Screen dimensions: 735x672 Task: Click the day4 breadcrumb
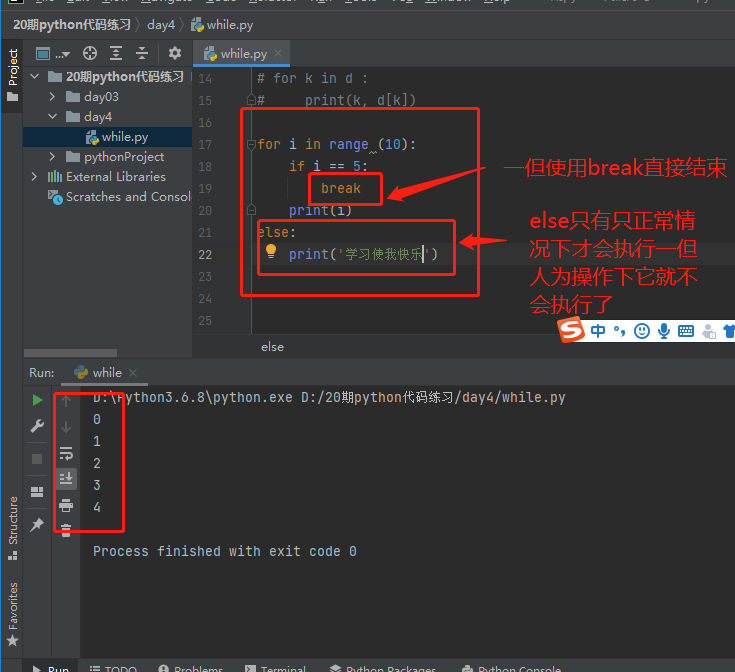click(x=161, y=24)
